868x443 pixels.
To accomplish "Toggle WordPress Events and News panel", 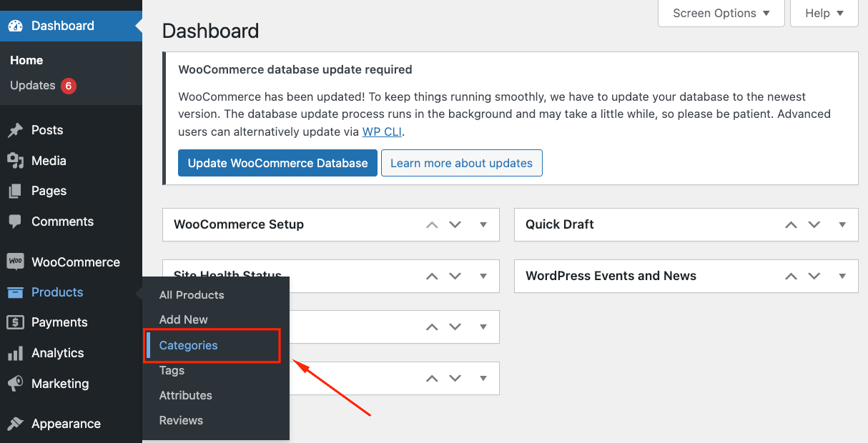I will (842, 276).
